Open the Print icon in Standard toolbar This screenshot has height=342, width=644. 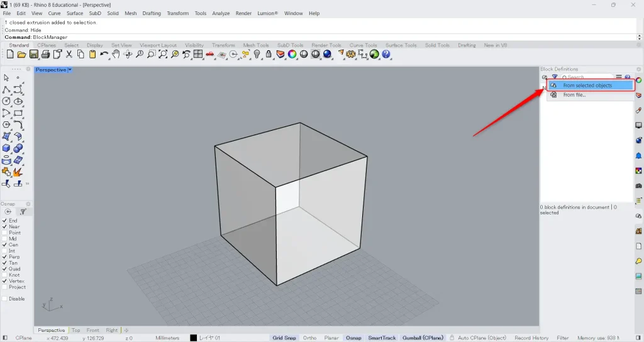pos(45,55)
